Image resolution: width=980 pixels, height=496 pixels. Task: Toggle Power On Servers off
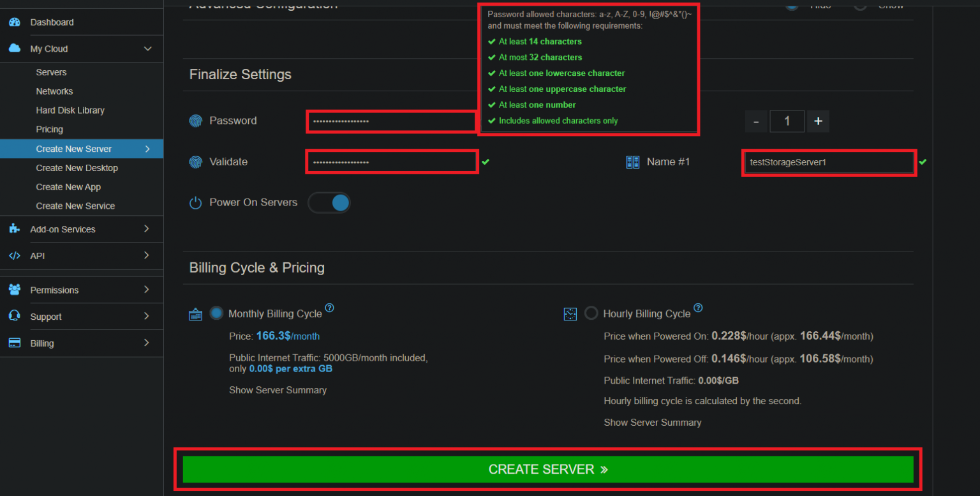coord(329,202)
